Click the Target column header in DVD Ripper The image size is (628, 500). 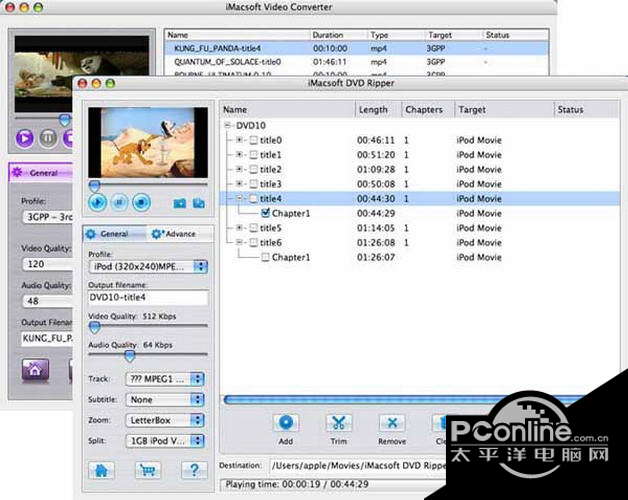(x=504, y=109)
